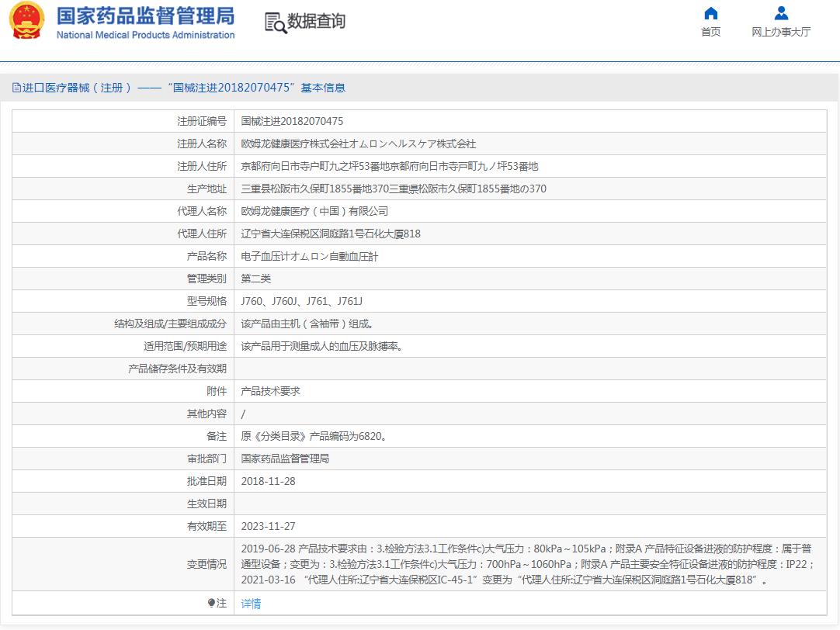Click the 注册人住所 row label

click(202, 166)
